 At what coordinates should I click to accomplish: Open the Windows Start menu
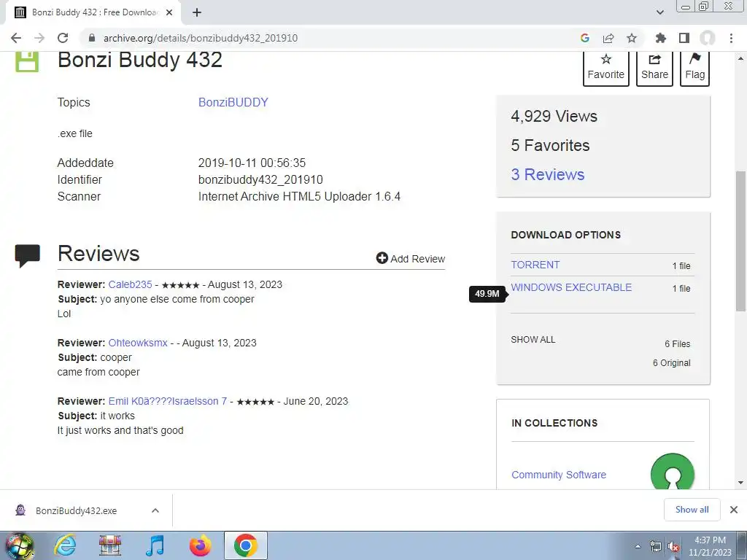pos(19,545)
